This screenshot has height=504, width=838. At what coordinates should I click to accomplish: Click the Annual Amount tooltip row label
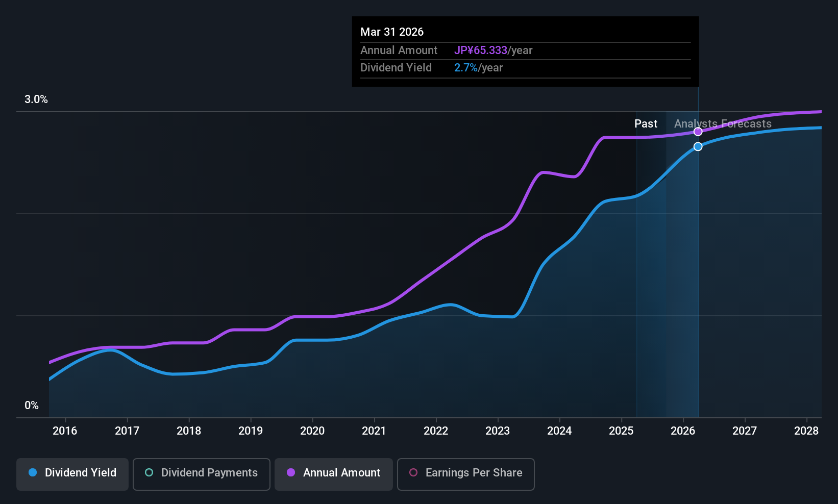coord(399,51)
